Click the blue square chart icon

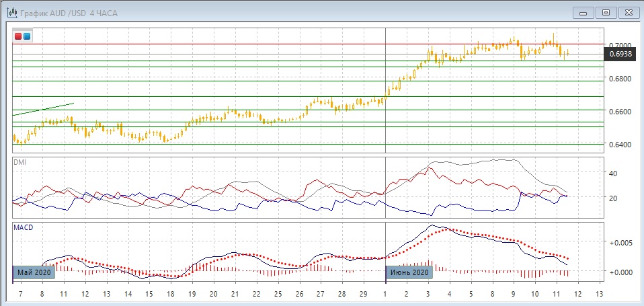click(x=27, y=36)
